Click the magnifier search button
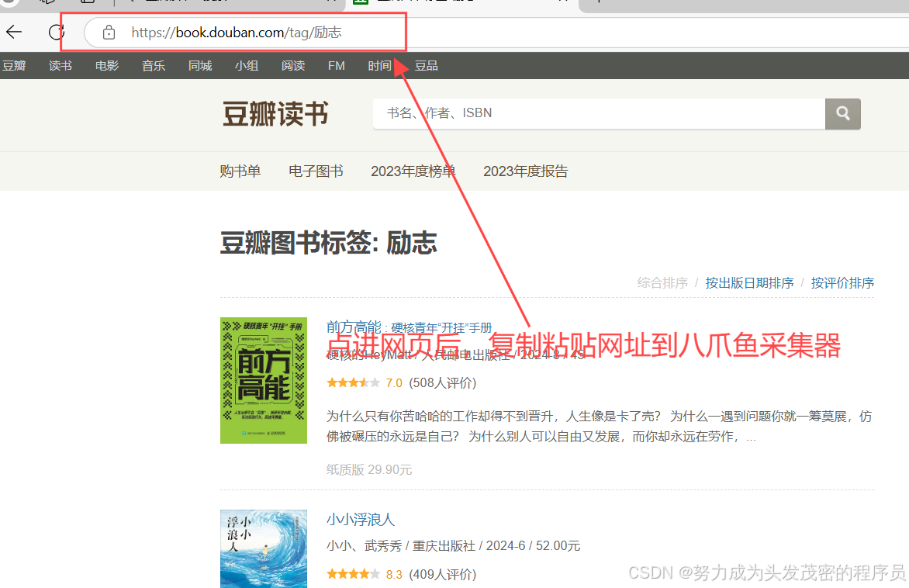909x588 pixels. [x=842, y=114]
